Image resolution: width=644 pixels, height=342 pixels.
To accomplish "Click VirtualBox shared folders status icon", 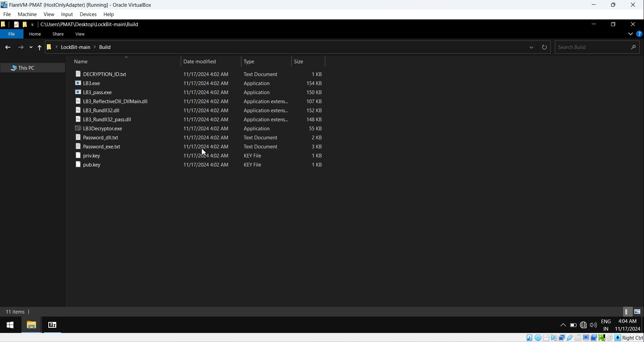I will click(x=578, y=338).
